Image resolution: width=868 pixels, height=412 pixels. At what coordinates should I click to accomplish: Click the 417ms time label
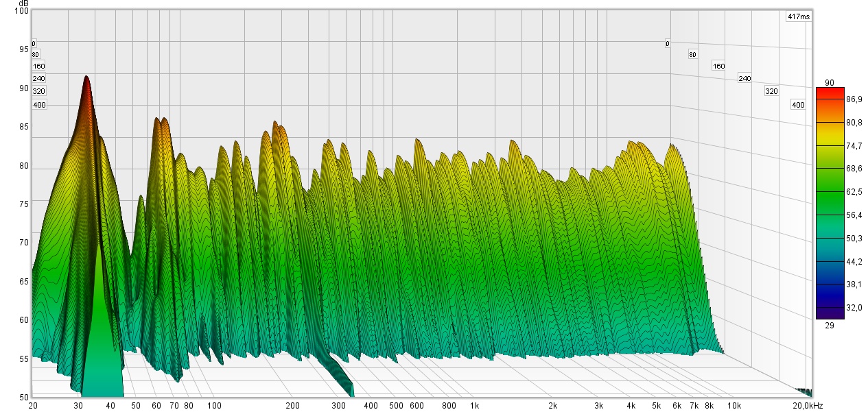coord(799,16)
